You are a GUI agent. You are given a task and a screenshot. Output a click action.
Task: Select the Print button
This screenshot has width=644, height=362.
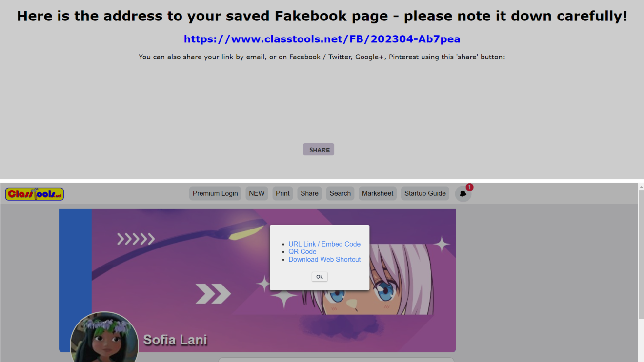tap(282, 193)
